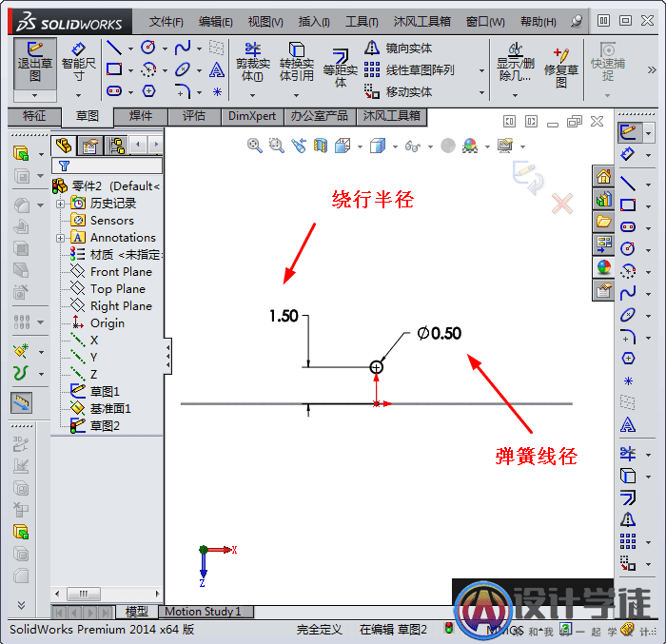The image size is (666, 644).
Task: Open the 编辑(E) menu
Action: (215, 21)
